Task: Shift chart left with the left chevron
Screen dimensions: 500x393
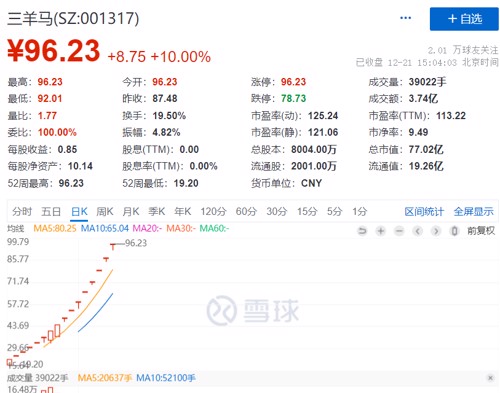Action: (x=417, y=231)
